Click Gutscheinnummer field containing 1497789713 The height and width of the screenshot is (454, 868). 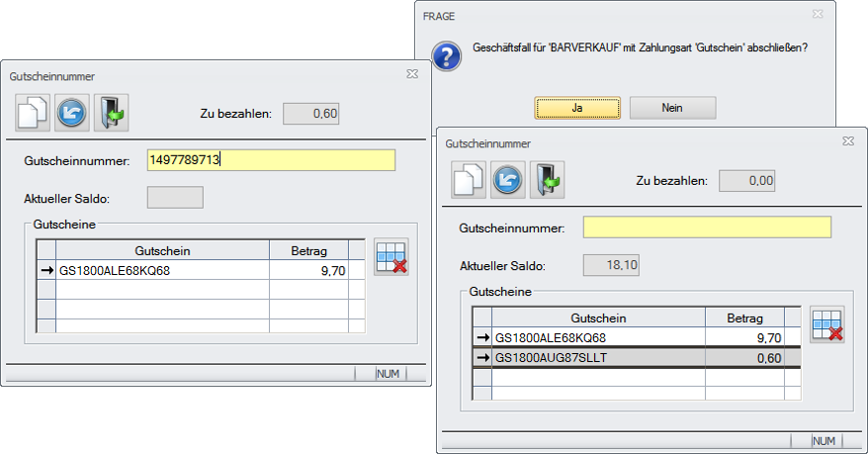click(271, 160)
